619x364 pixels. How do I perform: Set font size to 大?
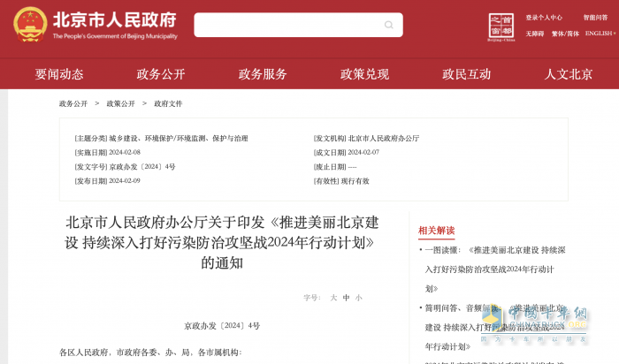pyautogui.click(x=333, y=298)
